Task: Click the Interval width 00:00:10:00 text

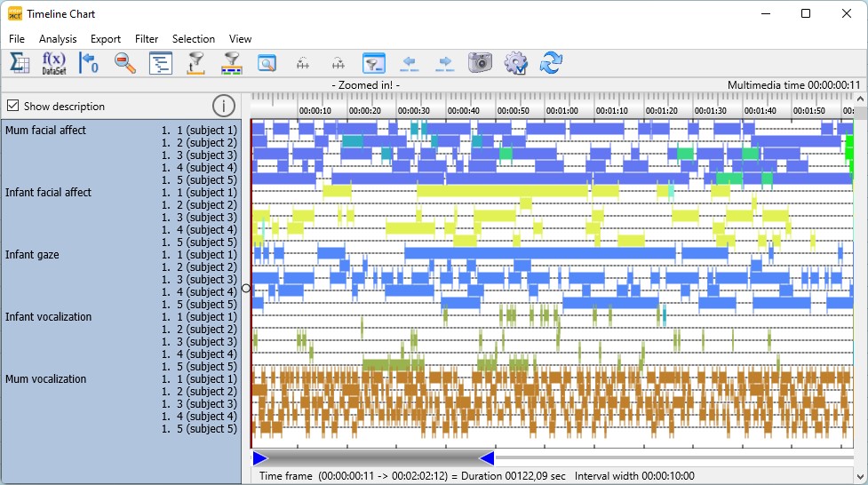Action: pos(634,475)
